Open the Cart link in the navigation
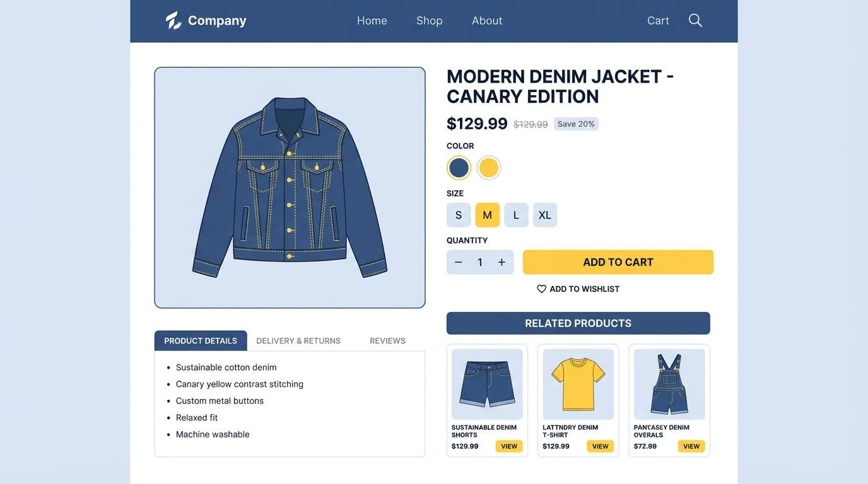 pos(657,20)
